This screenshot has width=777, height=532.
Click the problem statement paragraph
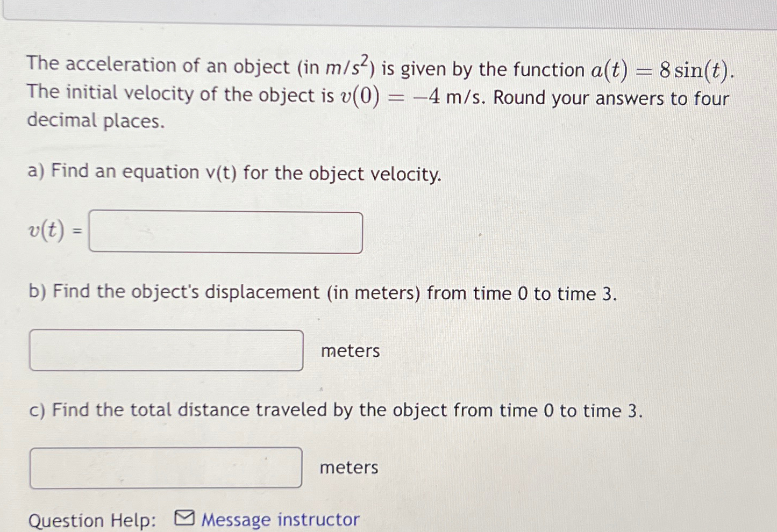[x=376, y=94]
